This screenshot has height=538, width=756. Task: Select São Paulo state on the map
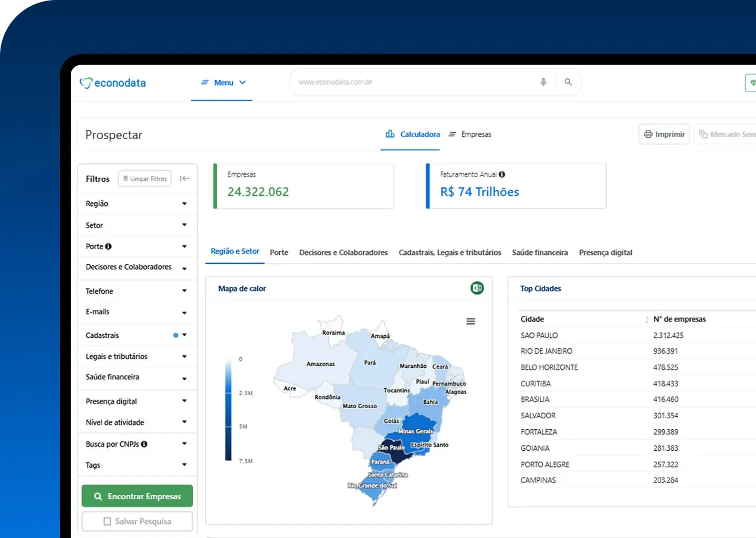tap(396, 453)
